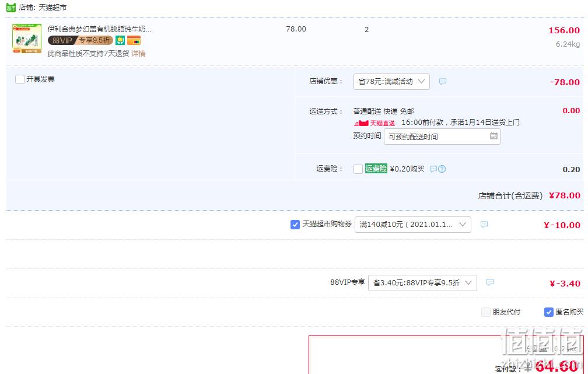
Task: Click the Tmall supermarket shop icon
Action: [x=11, y=7]
